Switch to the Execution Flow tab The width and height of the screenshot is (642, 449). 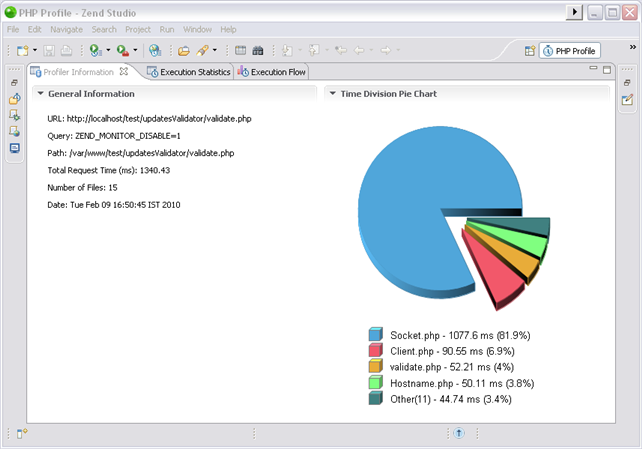click(272, 72)
